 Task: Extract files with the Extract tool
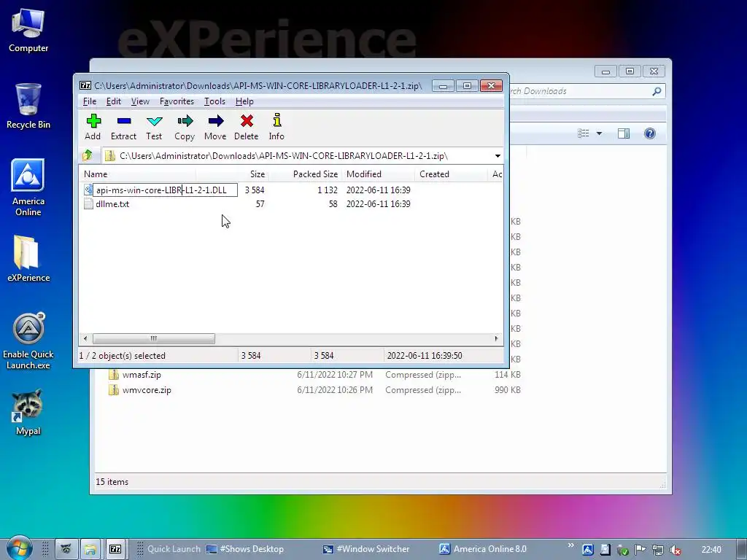123,127
